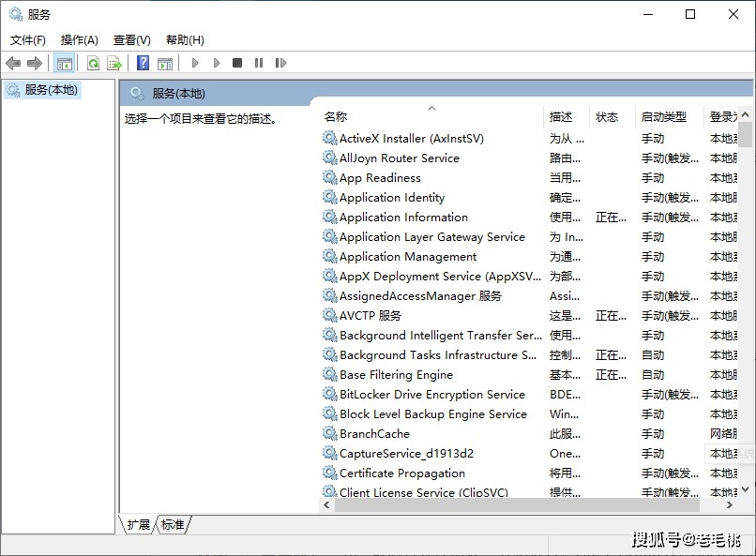756x556 pixels.
Task: Click 自动 startup type of Base Filtering Engine
Action: 653,374
